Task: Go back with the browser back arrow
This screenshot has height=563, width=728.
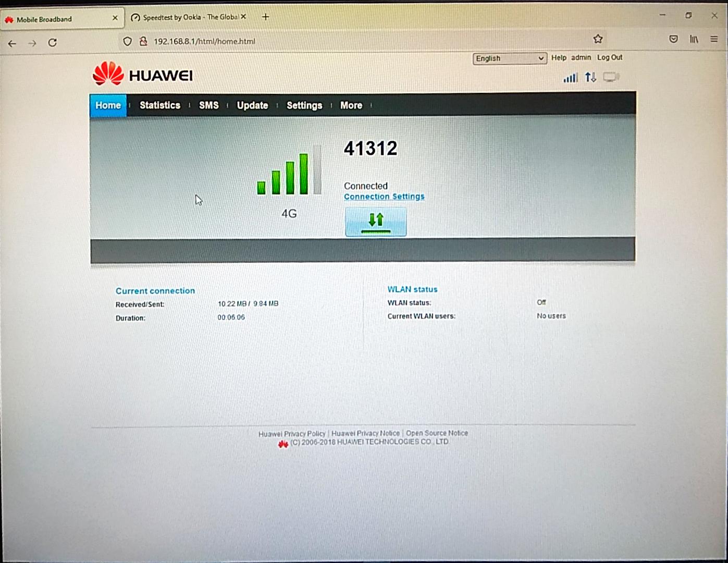Action: 12,43
